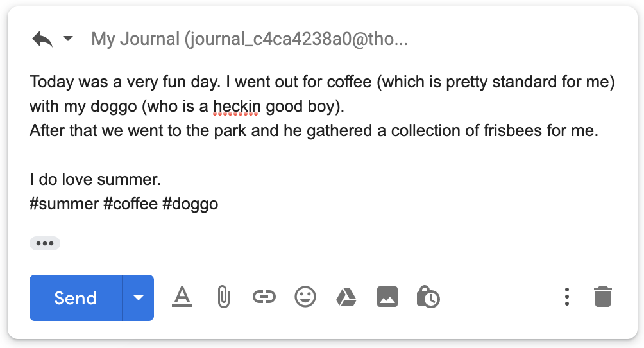The image size is (644, 348).
Task: Click the #coffee hashtag text
Action: coord(131,204)
